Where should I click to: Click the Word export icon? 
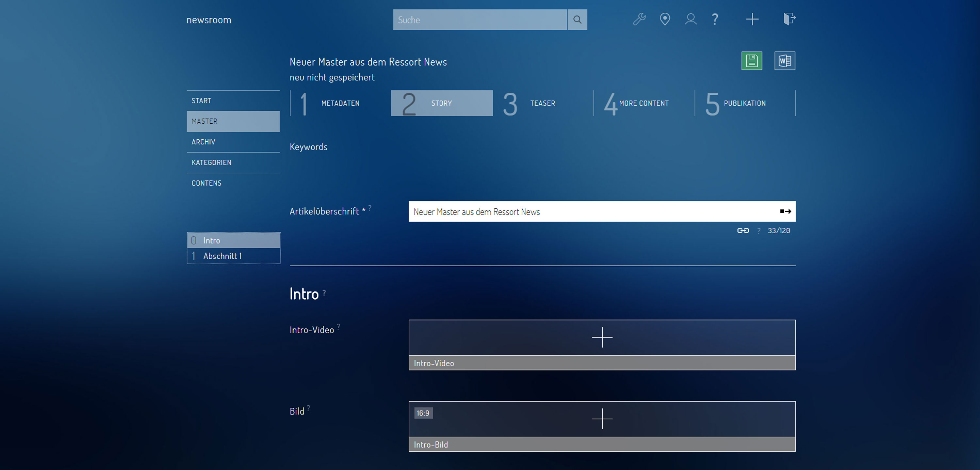(x=784, y=60)
